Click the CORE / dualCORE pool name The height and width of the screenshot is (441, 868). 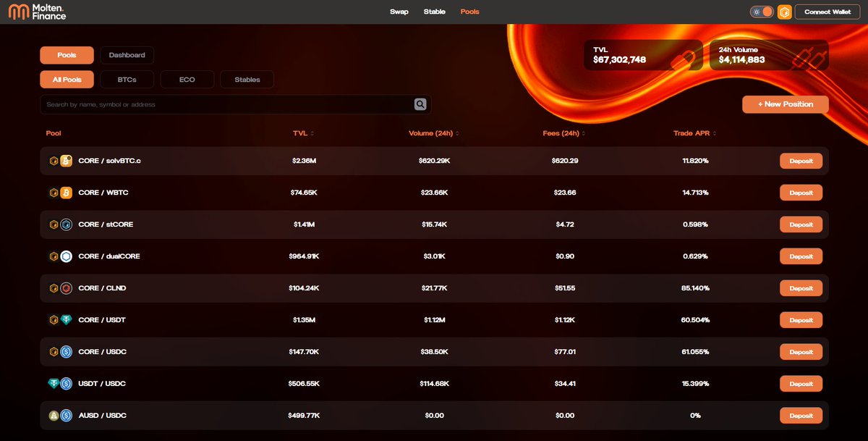109,256
